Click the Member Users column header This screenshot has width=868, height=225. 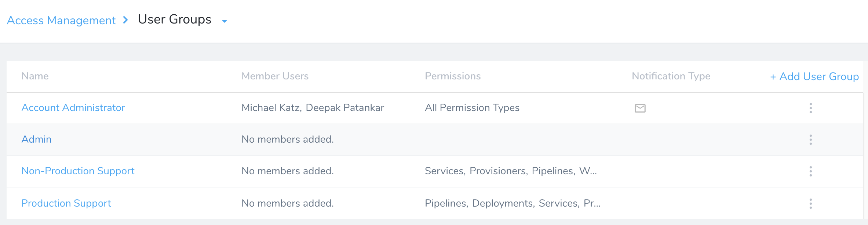[275, 76]
